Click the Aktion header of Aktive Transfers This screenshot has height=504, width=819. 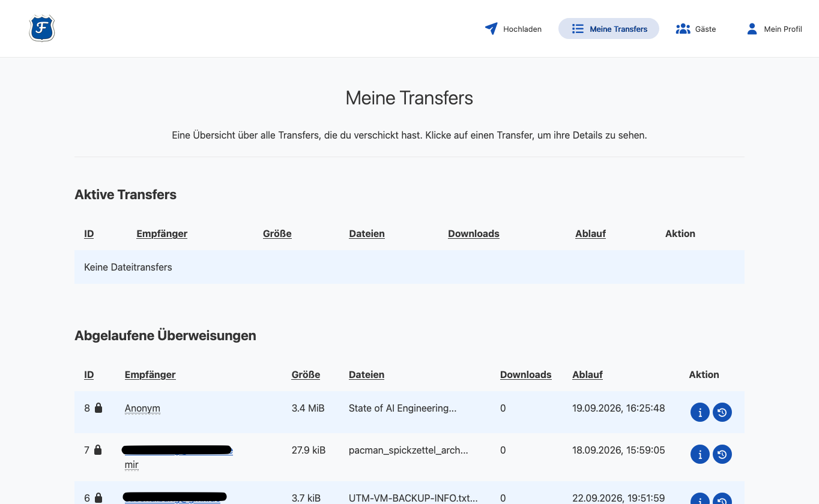coord(680,233)
